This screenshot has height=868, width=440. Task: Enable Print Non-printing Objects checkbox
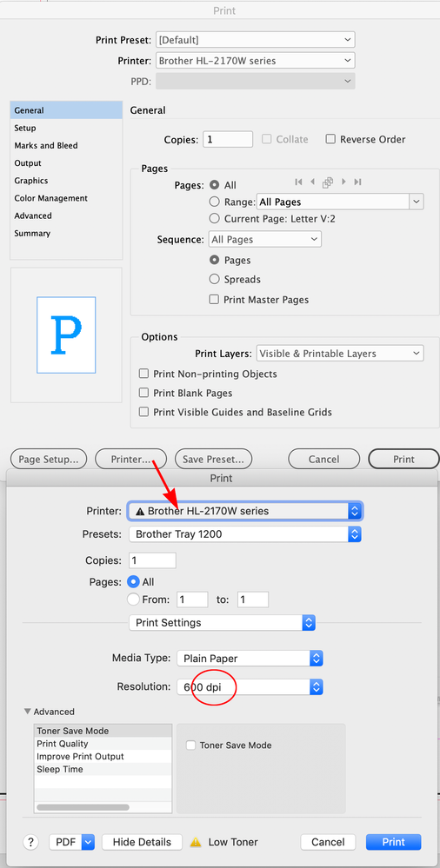tap(143, 374)
